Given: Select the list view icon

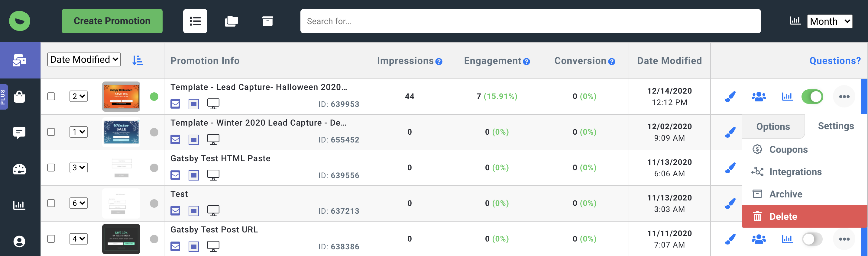Looking at the screenshot, I should click(x=195, y=21).
